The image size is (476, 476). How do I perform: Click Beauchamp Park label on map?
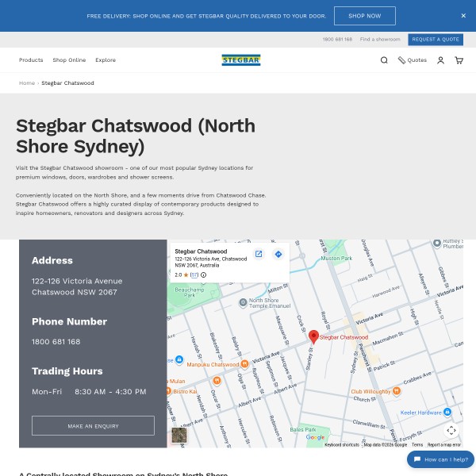pyautogui.click(x=190, y=292)
